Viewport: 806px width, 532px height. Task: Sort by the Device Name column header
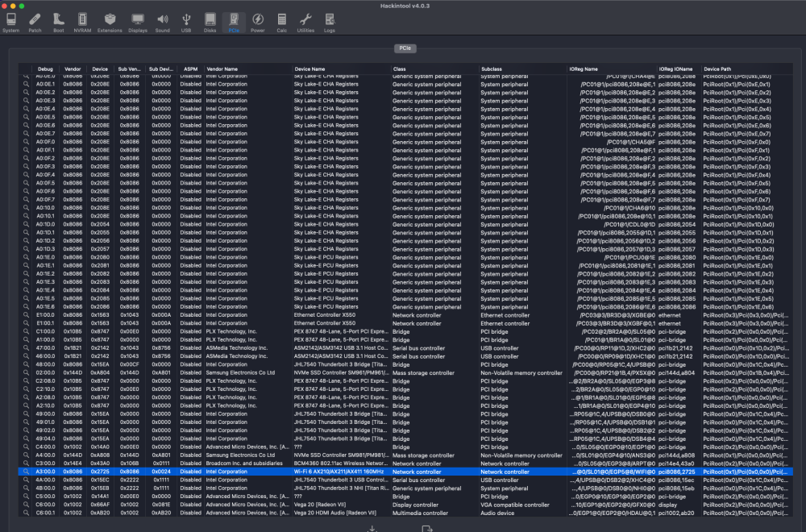click(x=341, y=69)
